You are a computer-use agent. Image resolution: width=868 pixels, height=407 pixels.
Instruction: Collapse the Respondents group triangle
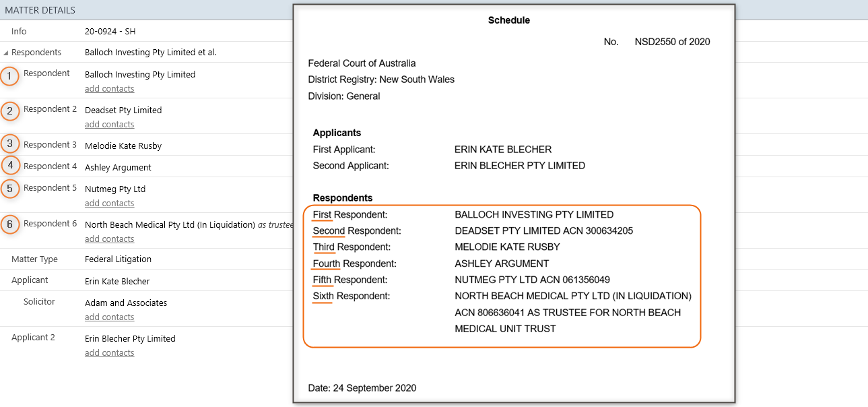pyautogui.click(x=6, y=53)
